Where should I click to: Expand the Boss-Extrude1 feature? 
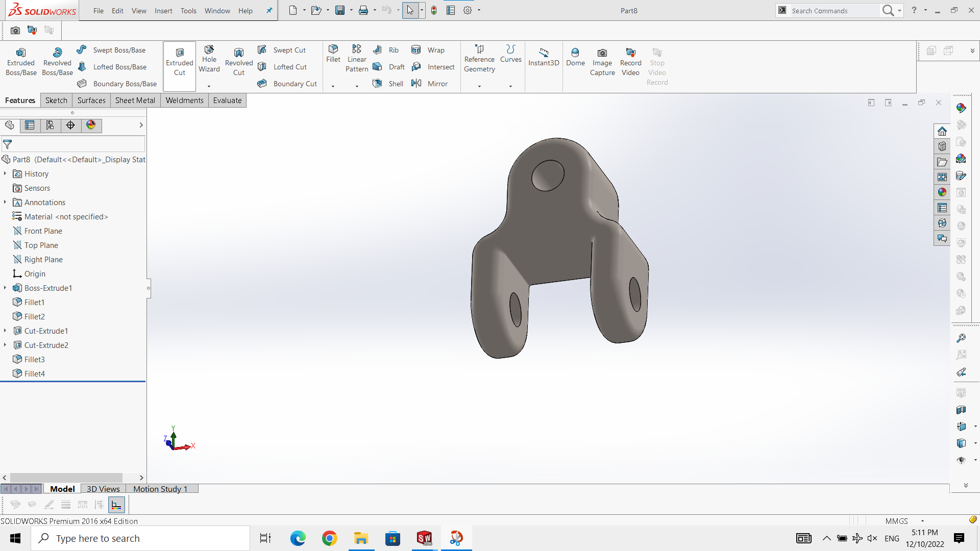pos(5,288)
